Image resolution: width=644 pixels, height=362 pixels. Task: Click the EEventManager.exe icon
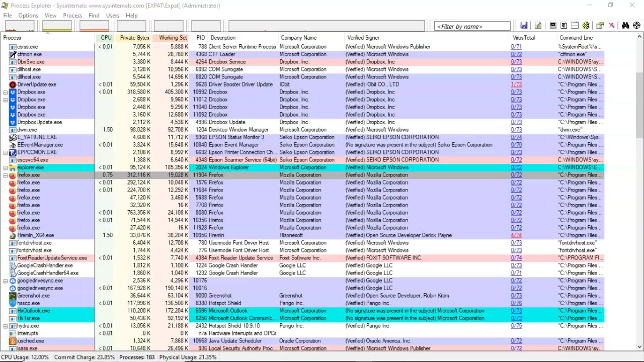(13, 145)
